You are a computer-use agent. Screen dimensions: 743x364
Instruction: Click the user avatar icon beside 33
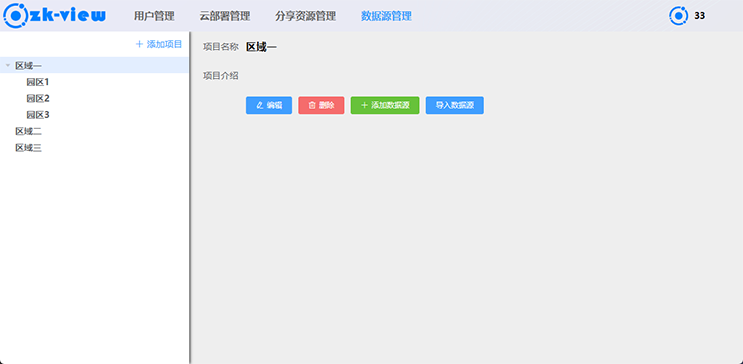click(679, 16)
